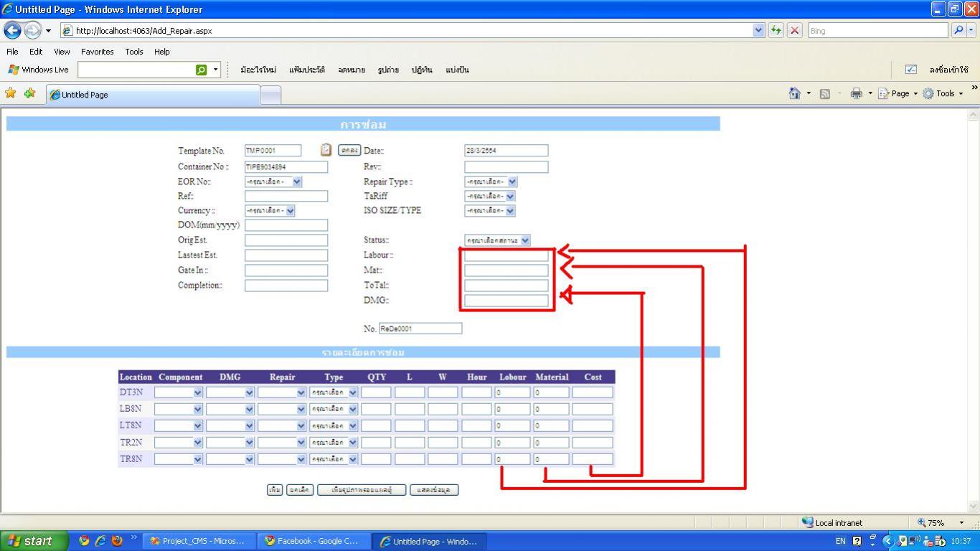Click the Stop loading red X icon
This screenshot has height=551, width=980.
[795, 30]
